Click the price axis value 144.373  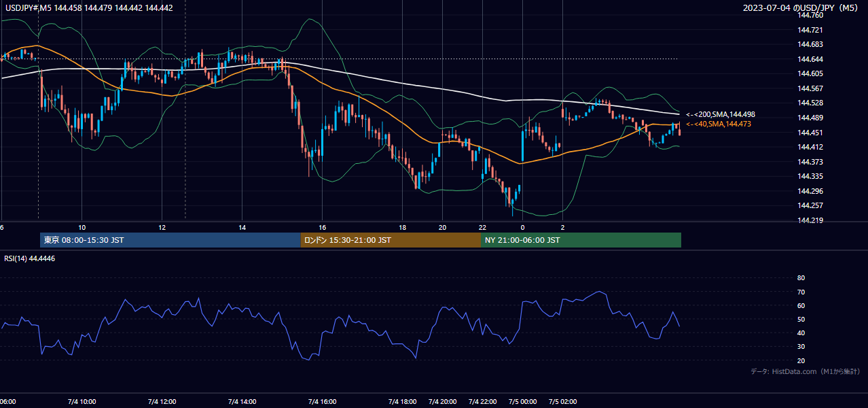click(x=809, y=162)
